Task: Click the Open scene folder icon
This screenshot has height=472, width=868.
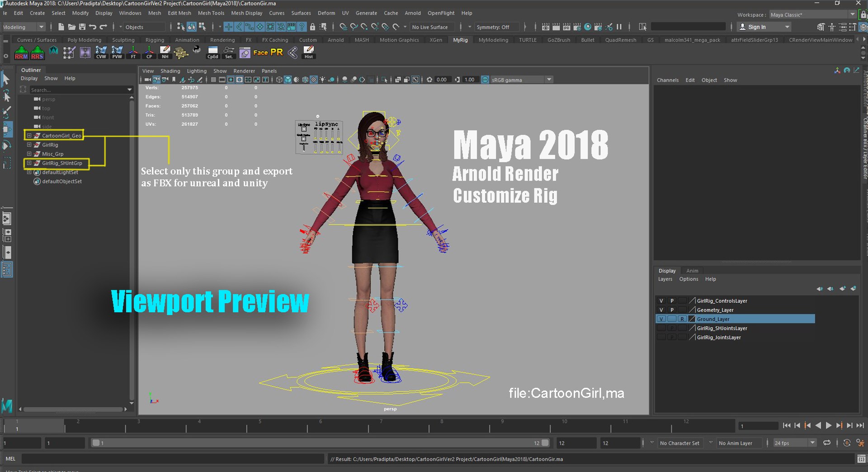Action: point(71,27)
